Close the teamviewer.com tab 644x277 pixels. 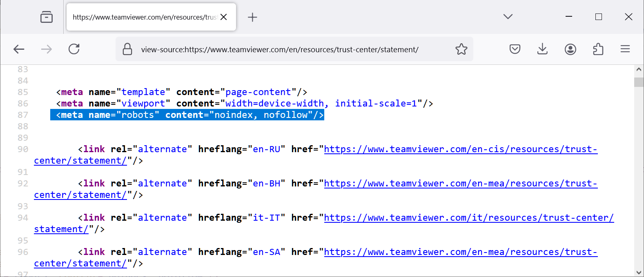click(224, 17)
